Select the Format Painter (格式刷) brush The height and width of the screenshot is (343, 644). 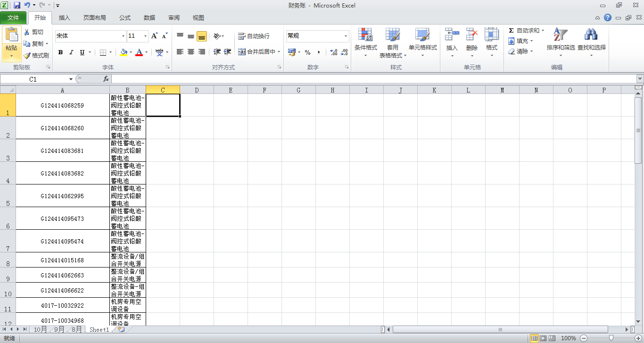coord(27,55)
